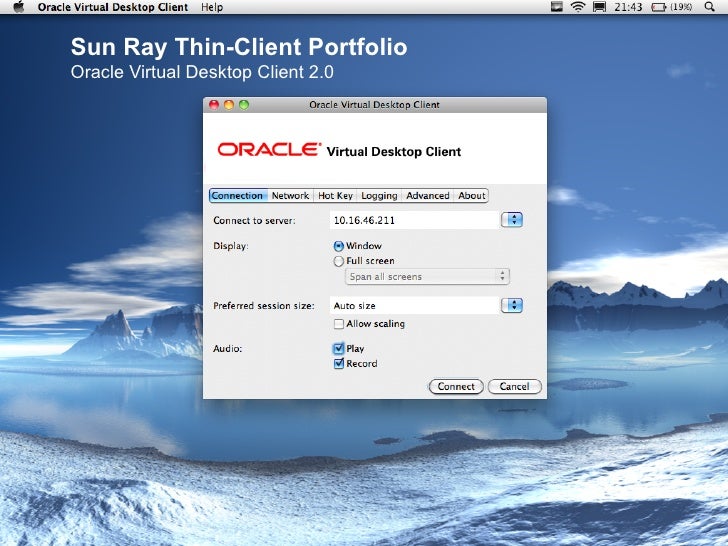This screenshot has height=546, width=728.
Task: Open the Hot Key tab
Action: tap(335, 195)
